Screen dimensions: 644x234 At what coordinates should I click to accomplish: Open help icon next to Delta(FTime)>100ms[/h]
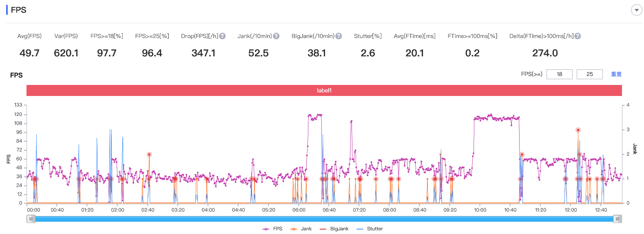click(578, 36)
